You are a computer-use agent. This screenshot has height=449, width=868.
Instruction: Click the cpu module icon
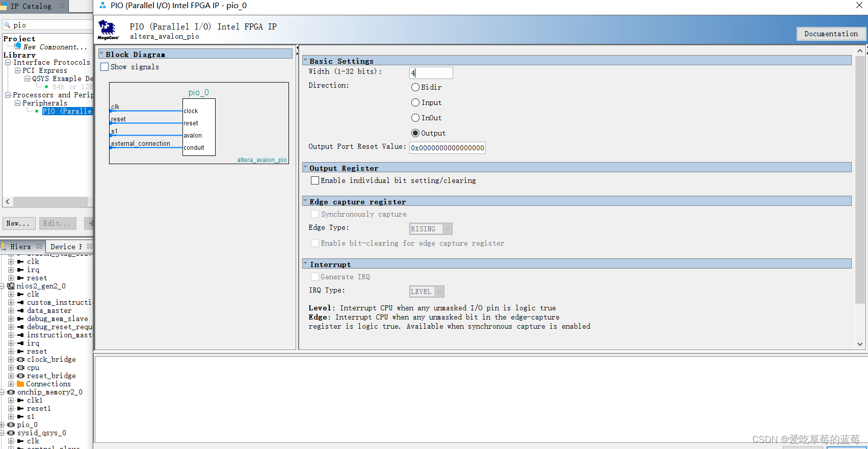[x=21, y=367]
